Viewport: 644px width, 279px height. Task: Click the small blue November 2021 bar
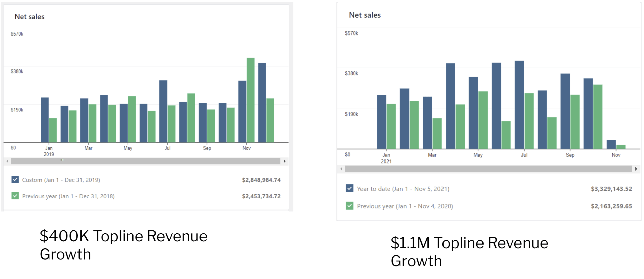(x=611, y=145)
